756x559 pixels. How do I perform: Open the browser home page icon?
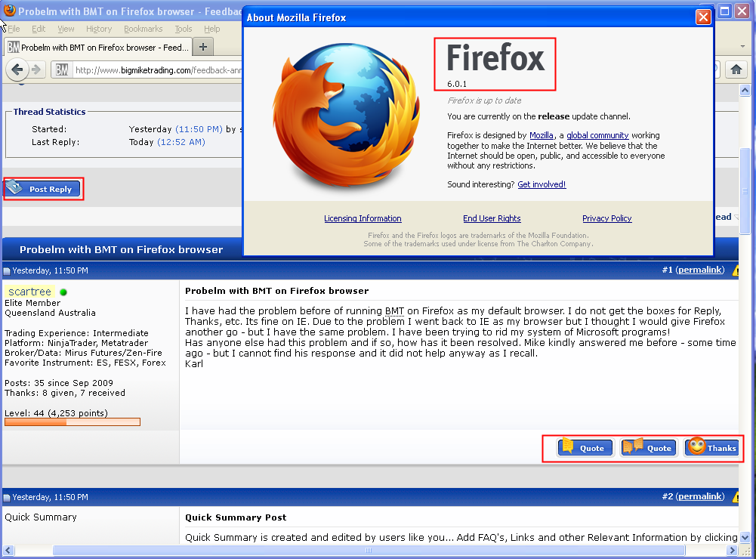click(x=736, y=69)
